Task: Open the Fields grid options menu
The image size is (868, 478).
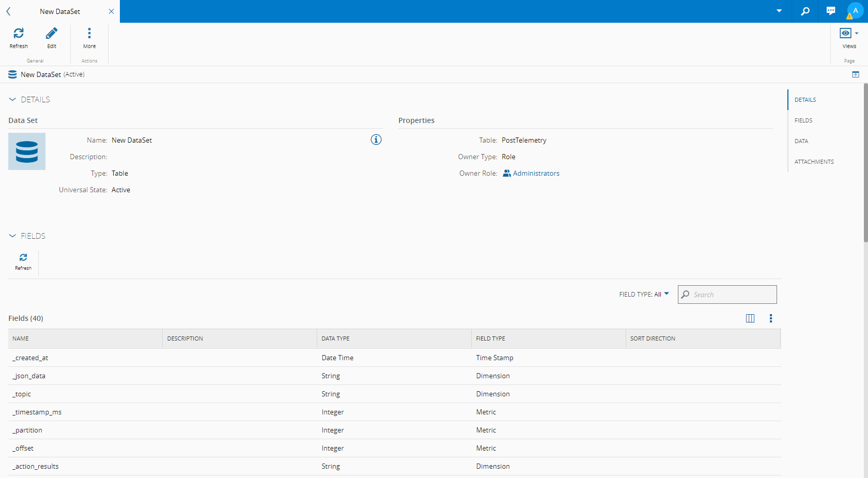Action: tap(770, 318)
